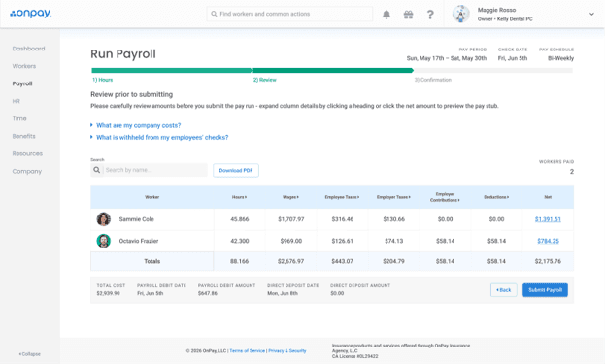Open Resources in the sidebar
The image size is (605, 364).
click(27, 153)
